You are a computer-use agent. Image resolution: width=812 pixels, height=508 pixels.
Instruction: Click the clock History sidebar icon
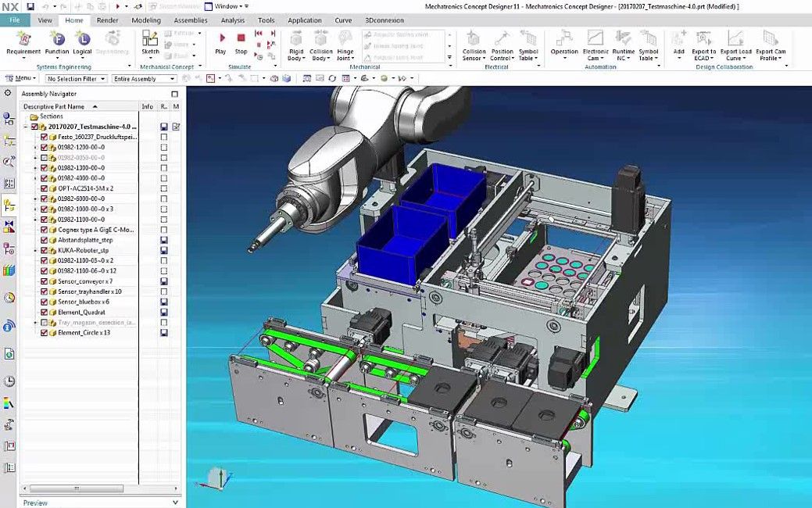click(9, 381)
